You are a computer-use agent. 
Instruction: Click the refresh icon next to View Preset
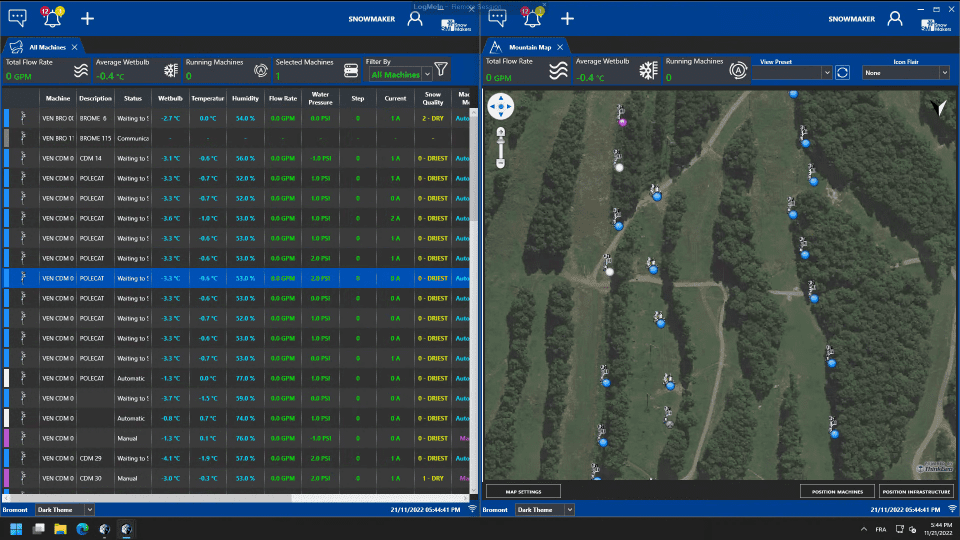tap(843, 72)
